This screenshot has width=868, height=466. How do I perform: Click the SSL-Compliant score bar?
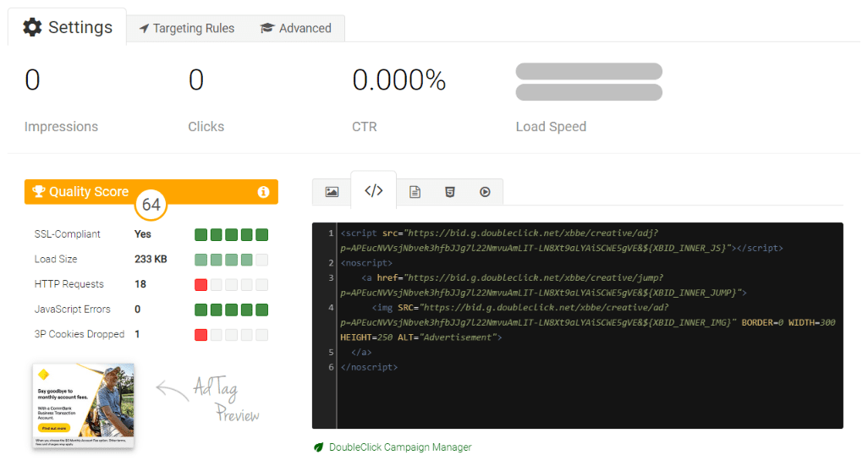click(x=232, y=234)
